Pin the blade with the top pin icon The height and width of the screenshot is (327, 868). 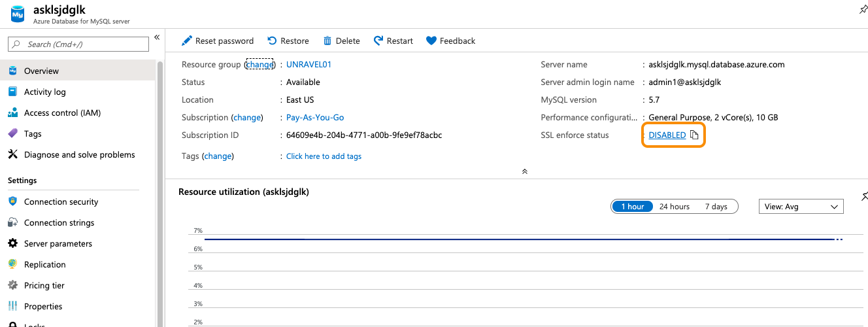[863, 10]
